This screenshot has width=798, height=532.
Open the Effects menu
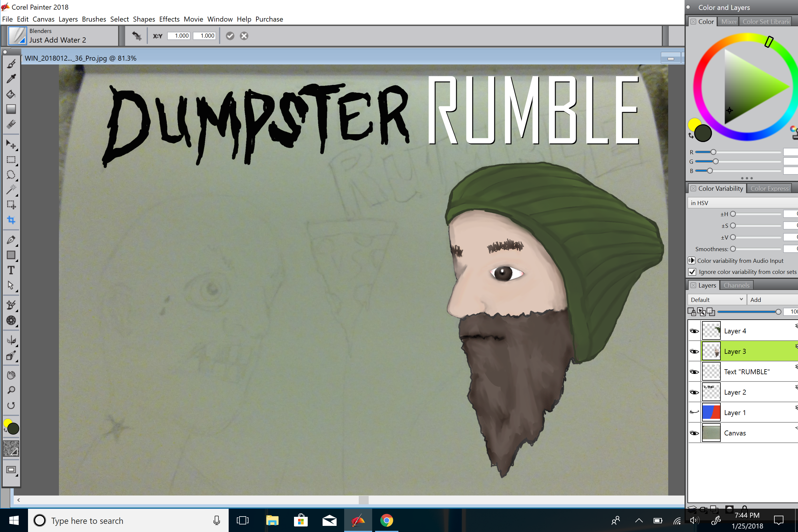click(169, 19)
